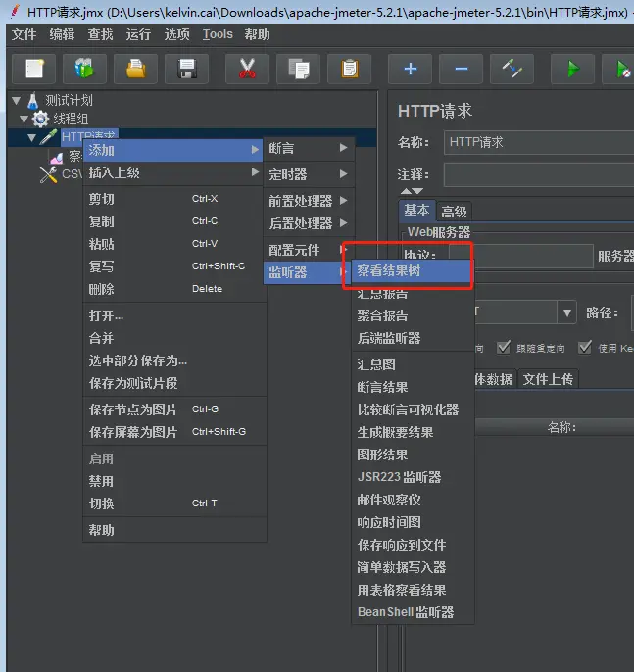The height and width of the screenshot is (672, 634).
Task: Expand the 插入上级 submenu
Action: point(172,172)
